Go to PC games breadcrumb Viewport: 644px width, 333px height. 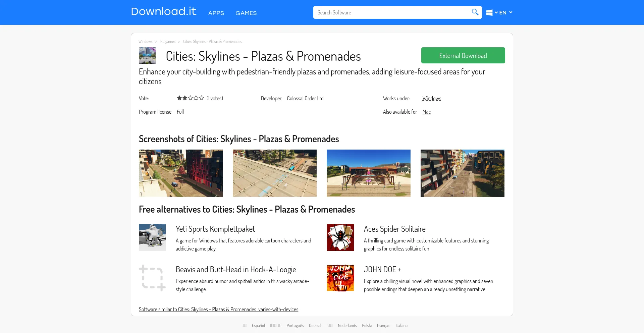point(168,42)
